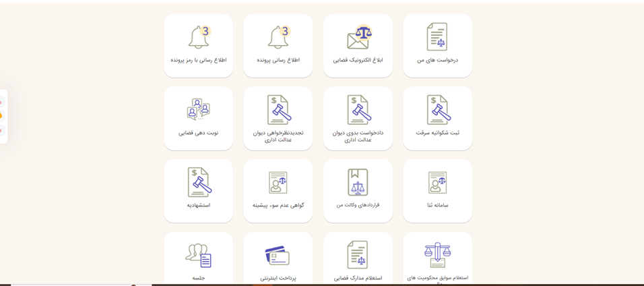Image resolution: width=644 pixels, height=286 pixels.
Task: Open دادخواست بدوی دیوان عدالت اداری card
Action: tap(358, 119)
